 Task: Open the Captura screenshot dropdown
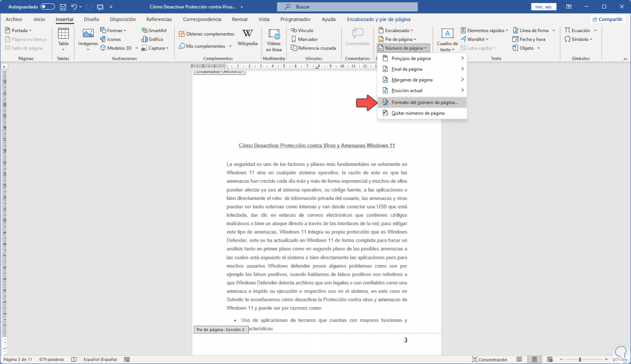coord(155,48)
